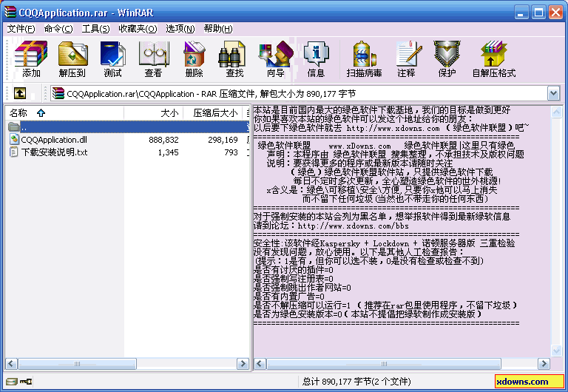This screenshot has height=392, width=568.
Task: Expand the archive path dropdown arrow
Action: [x=553, y=93]
